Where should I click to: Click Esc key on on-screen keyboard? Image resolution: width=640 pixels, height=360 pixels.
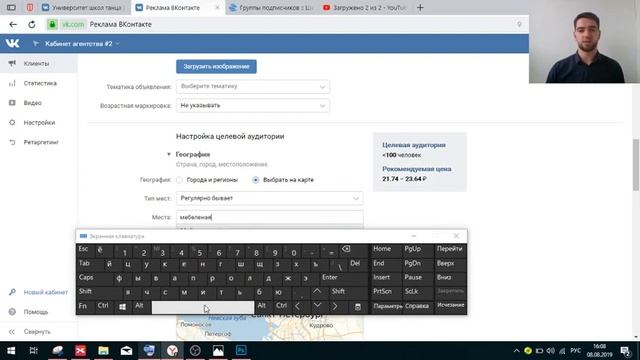[84, 250]
